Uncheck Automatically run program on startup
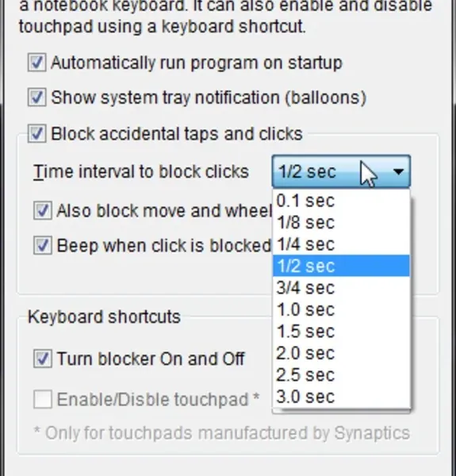Image resolution: width=456 pixels, height=476 pixels. pyautogui.click(x=37, y=63)
